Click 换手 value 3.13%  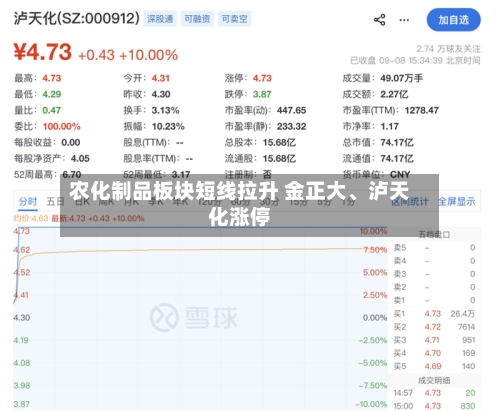pos(165,110)
